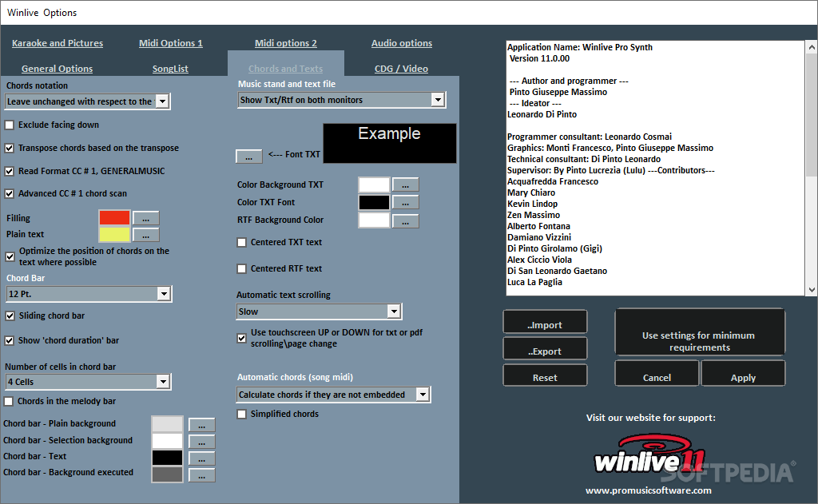
Task: Switch to the Midi Options 1 tab
Action: [170, 42]
